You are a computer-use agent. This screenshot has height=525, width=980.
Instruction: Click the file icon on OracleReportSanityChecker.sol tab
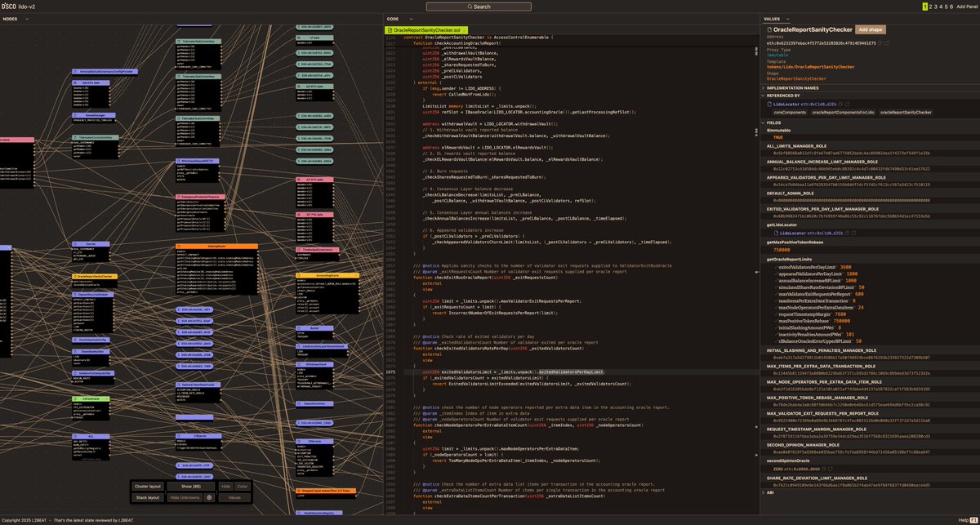(x=389, y=29)
